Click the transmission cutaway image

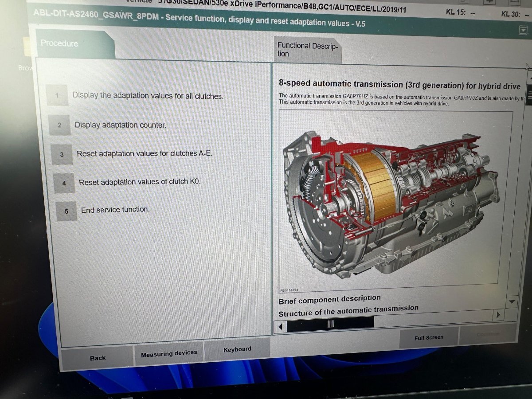tap(390, 199)
